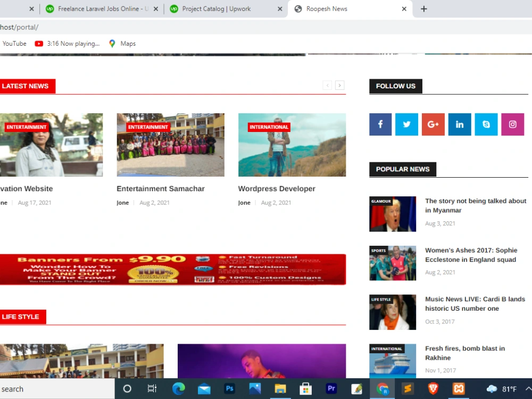Open Microsoft Store from taskbar
The width and height of the screenshot is (532, 399).
[306, 389]
